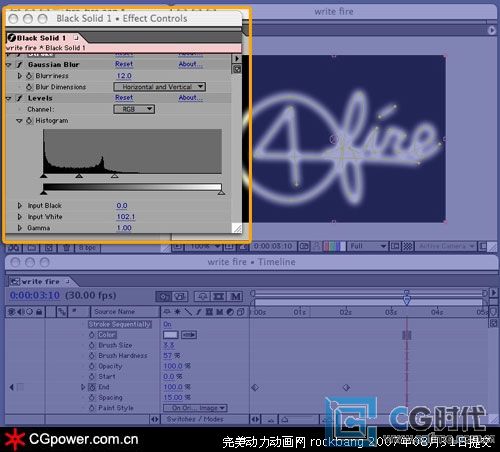Click the Blurriness stopwatch icon

(29, 76)
